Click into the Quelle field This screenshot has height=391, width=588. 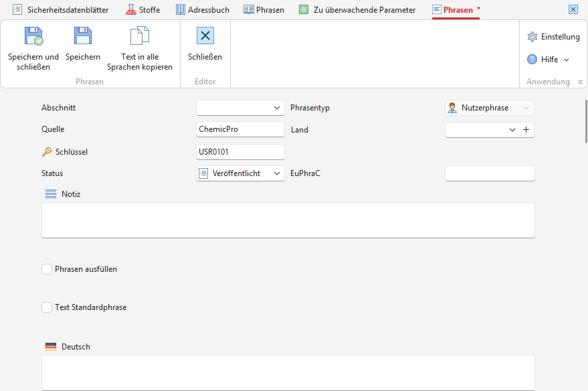[240, 129]
